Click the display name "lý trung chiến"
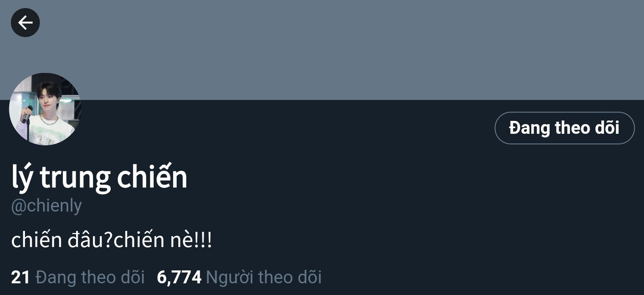 [99, 177]
